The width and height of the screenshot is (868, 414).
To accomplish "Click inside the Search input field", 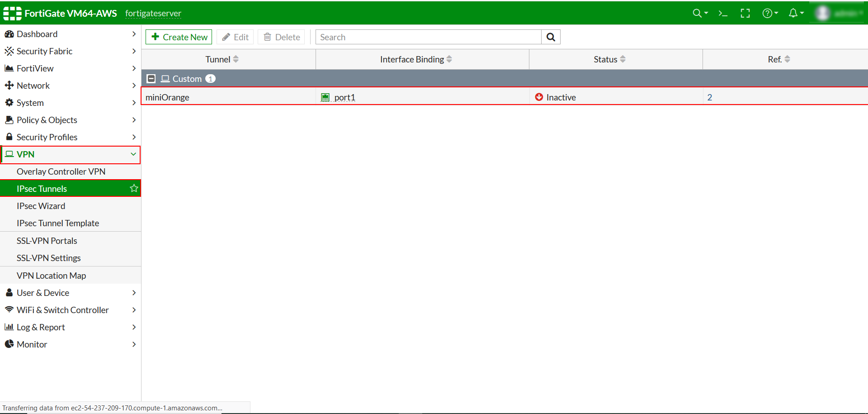I will 428,37.
